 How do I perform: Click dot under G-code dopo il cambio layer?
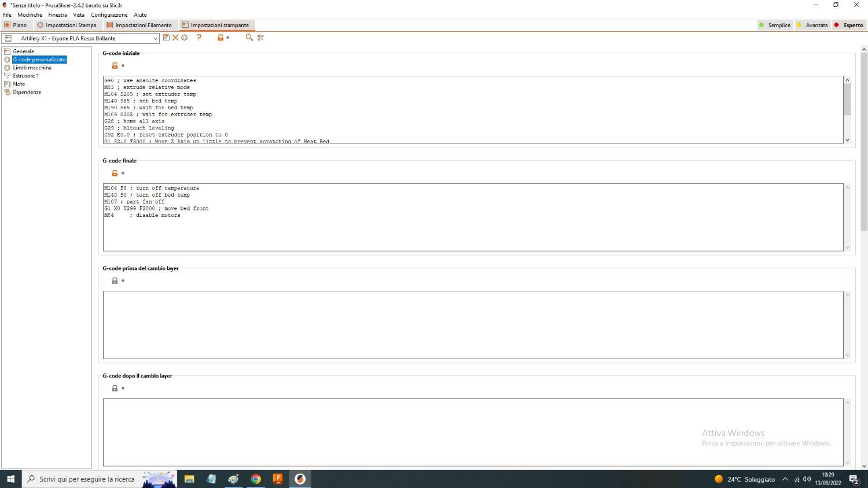point(123,388)
